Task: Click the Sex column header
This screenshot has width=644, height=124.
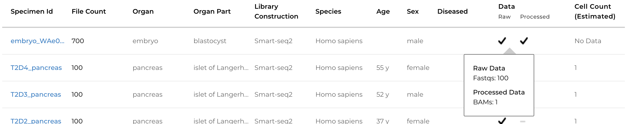Action: click(412, 11)
